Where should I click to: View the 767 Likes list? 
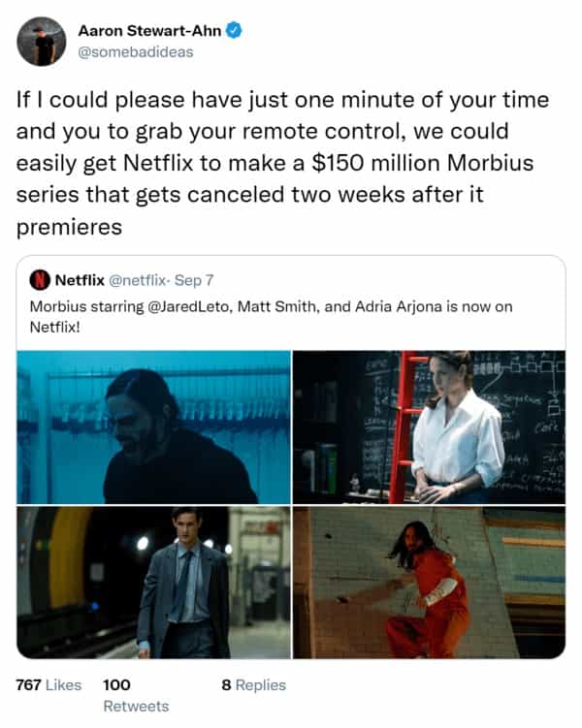pyautogui.click(x=48, y=684)
